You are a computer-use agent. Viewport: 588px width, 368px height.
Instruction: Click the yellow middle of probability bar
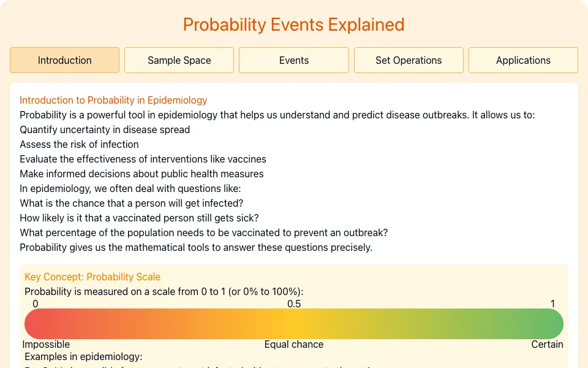click(x=294, y=324)
